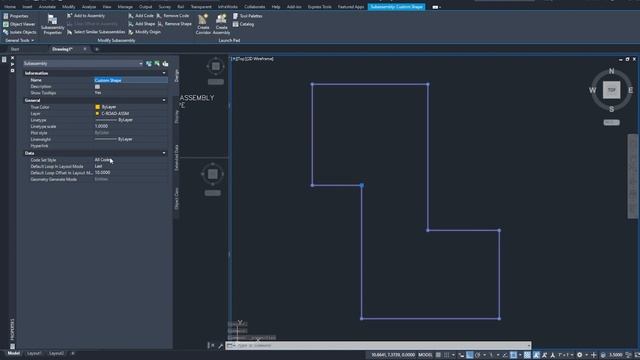Click Quick Select icon in Properties palette
The width and height of the screenshot is (640, 360).
[165, 64]
